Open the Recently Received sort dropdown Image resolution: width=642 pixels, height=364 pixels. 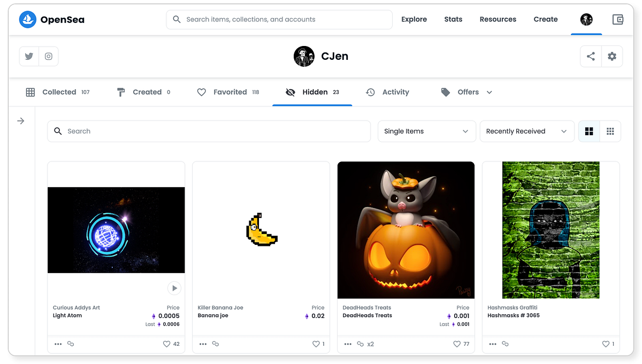coord(526,131)
